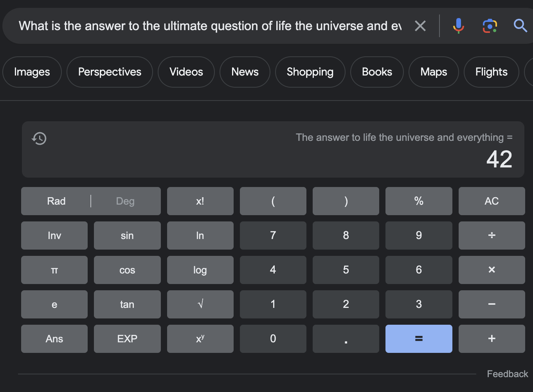Enable inverse functions with the Inv key

point(54,235)
